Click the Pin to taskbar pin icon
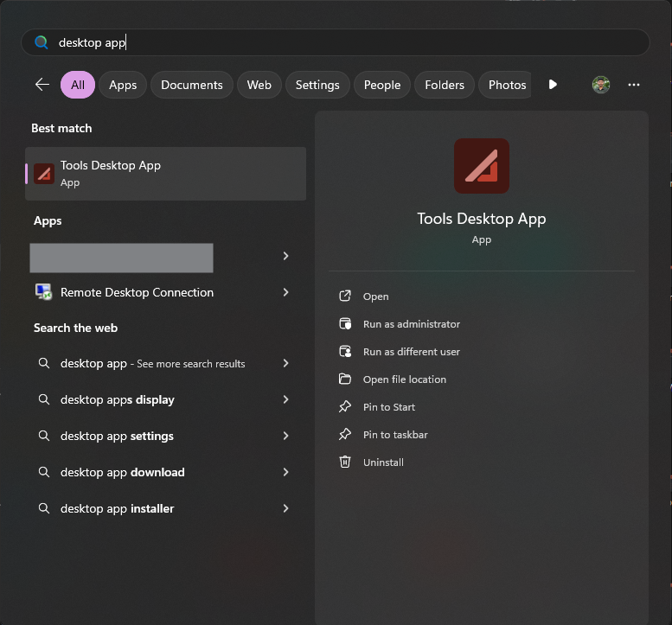 pyautogui.click(x=345, y=434)
